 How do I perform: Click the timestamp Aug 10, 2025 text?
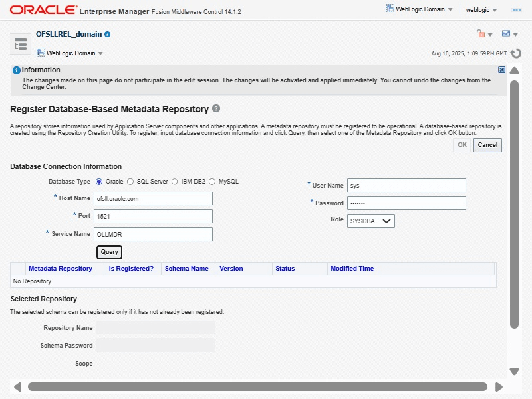(x=469, y=53)
